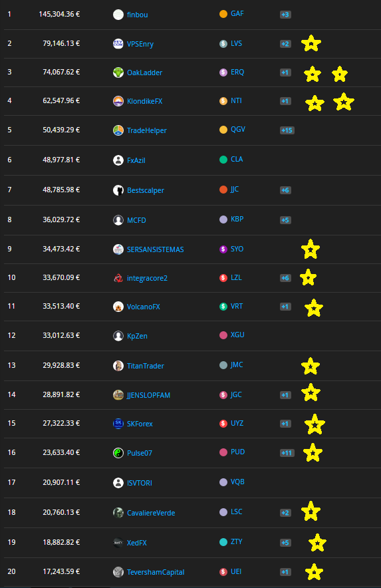Open the Bestscalper profile link
The image size is (381, 588).
146,190
